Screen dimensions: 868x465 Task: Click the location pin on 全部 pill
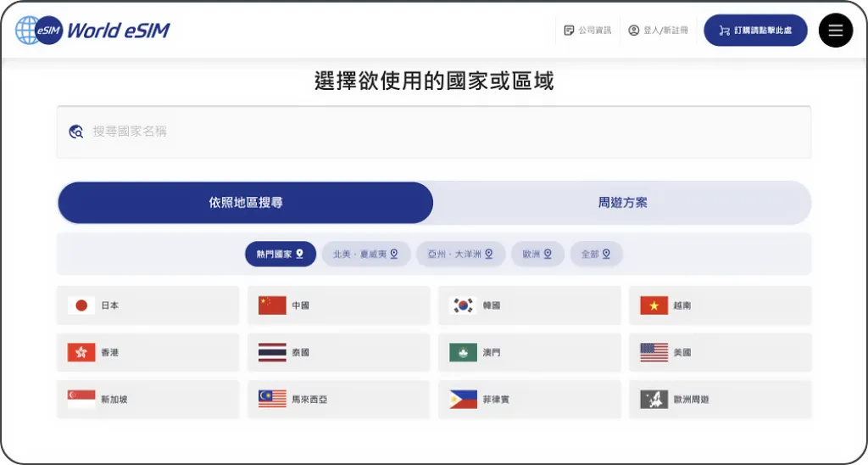[606, 254]
